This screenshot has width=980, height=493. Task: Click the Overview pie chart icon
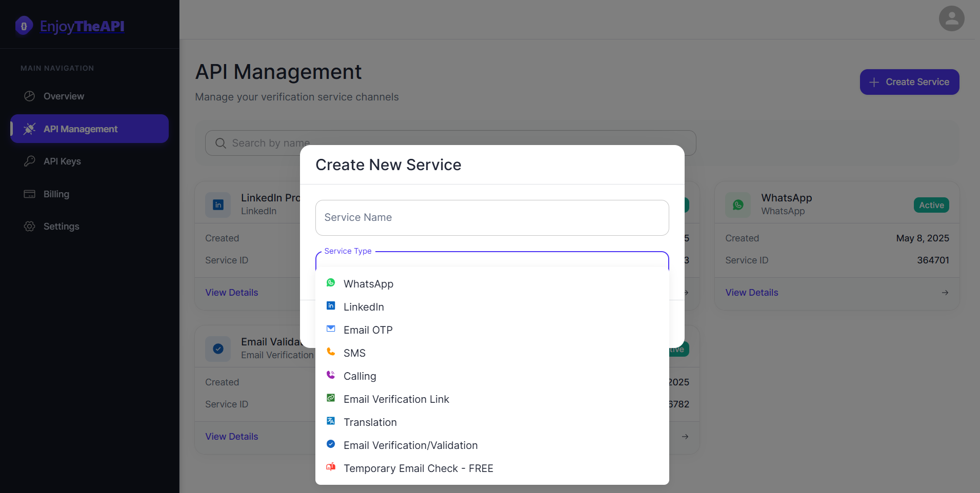coord(30,96)
